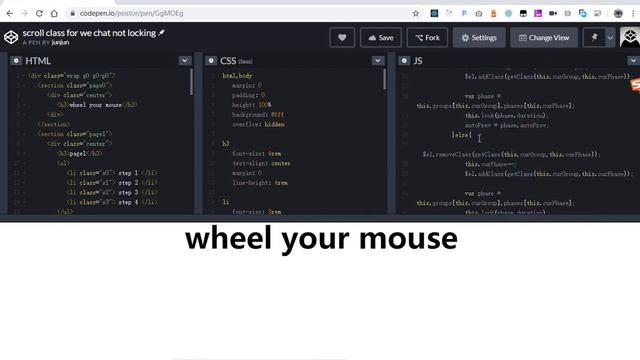Love this pen with heart button
The height and width of the screenshot is (360, 640).
[x=342, y=38]
